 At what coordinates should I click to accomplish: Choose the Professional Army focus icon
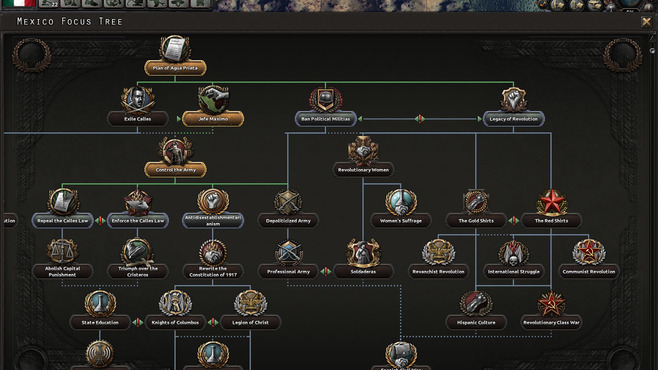tap(288, 253)
